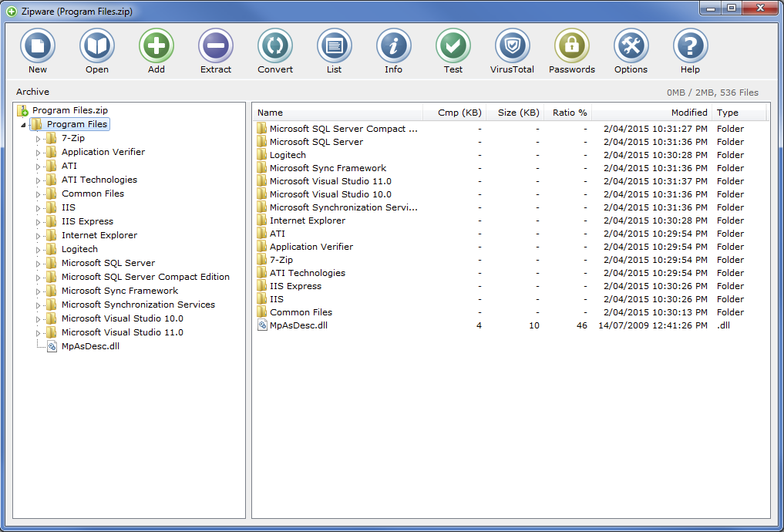Select Microsoft Synchronization Servi... row in list
This screenshot has height=532, width=784.
coord(510,207)
